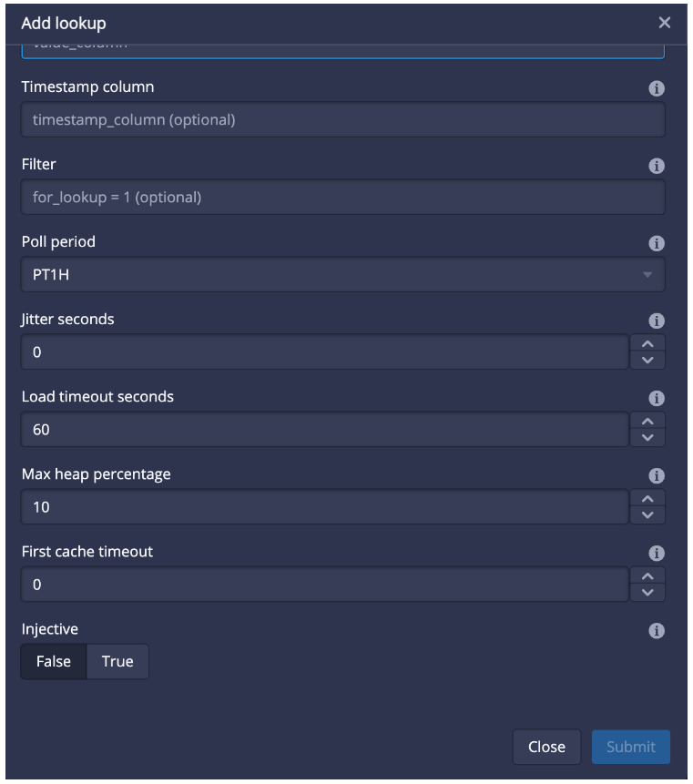Set Injective to False
The width and height of the screenshot is (693, 784).
(54, 662)
